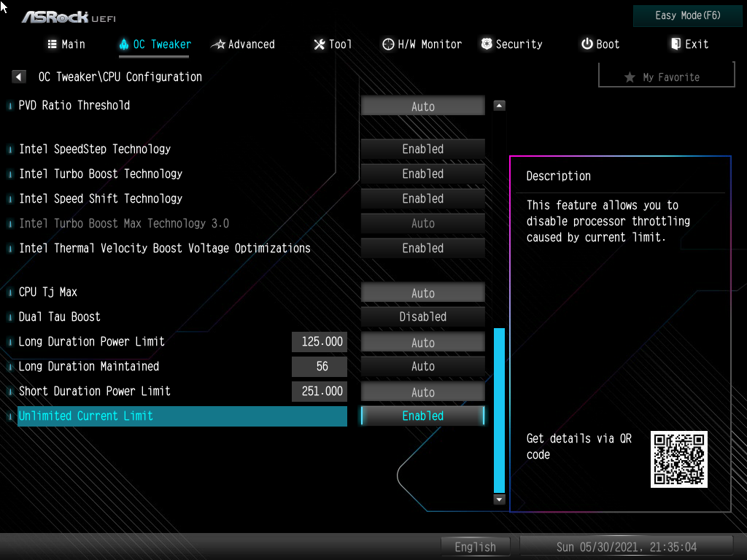Select the highlighted Unlimited Current Limit row
This screenshot has height=560, width=747.
tap(182, 416)
